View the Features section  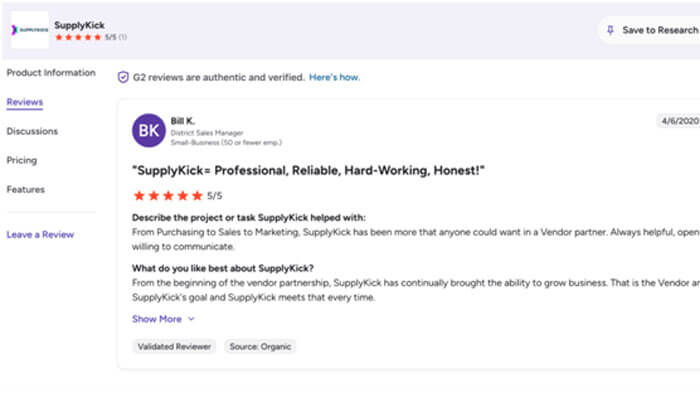tap(25, 189)
